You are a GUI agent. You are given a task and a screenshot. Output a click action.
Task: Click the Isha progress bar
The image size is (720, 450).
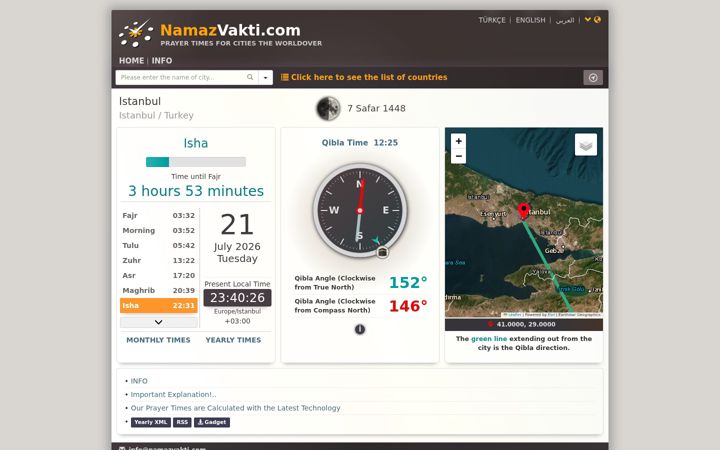click(x=196, y=162)
